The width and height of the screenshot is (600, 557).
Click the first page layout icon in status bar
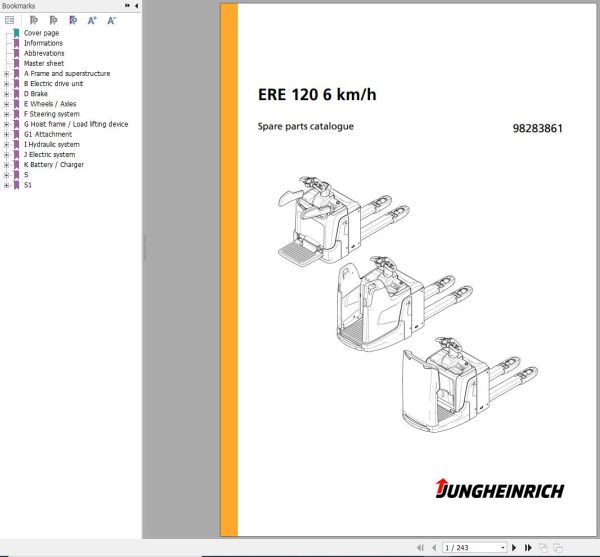543,548
